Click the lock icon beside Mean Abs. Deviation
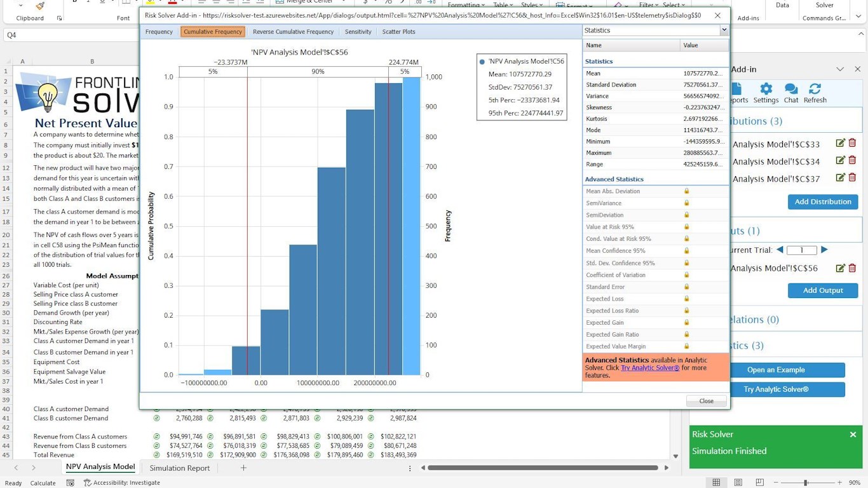 tap(686, 191)
